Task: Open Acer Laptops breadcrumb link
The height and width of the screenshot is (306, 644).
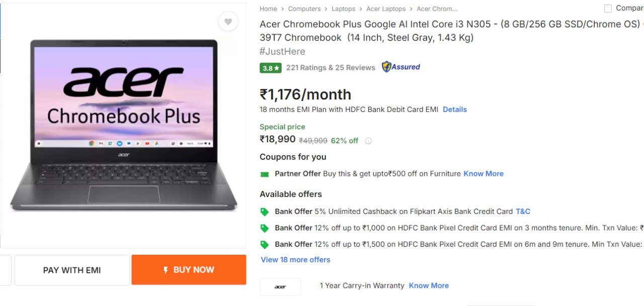Action: click(385, 9)
